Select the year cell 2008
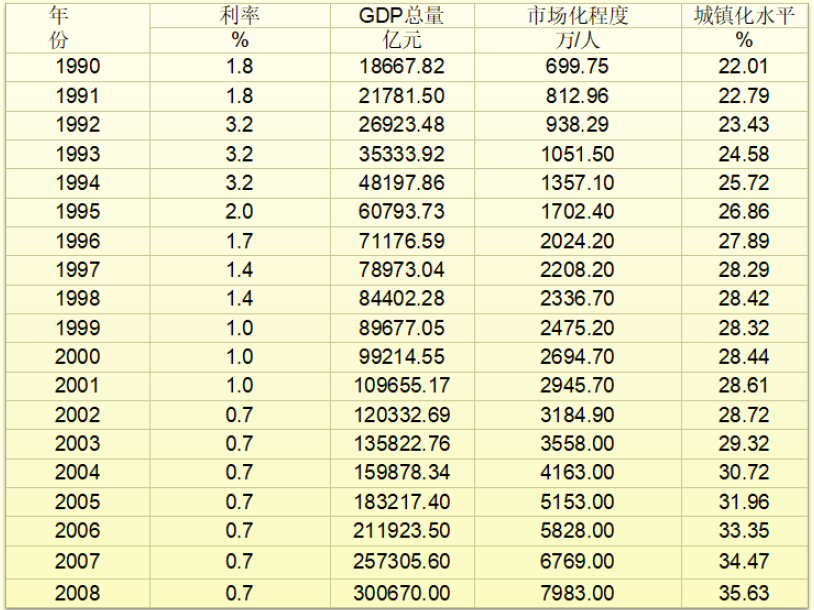 [x=78, y=592]
